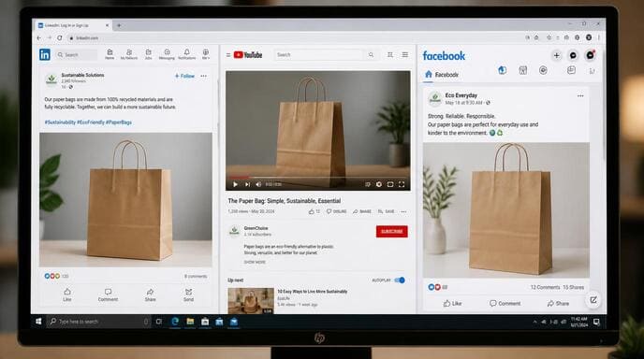This screenshot has width=644, height=359.
Task: Enter fullscreen on the YouTube player
Action: [402, 184]
